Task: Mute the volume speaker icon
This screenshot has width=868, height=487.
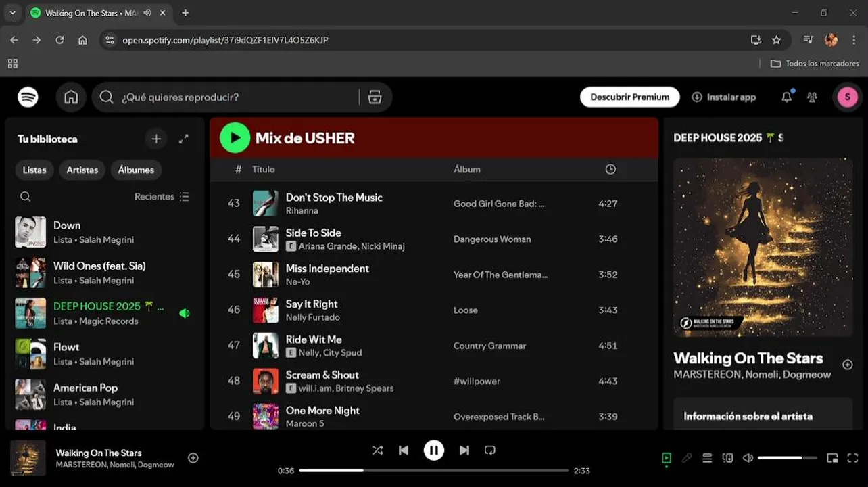Action: 748,458
